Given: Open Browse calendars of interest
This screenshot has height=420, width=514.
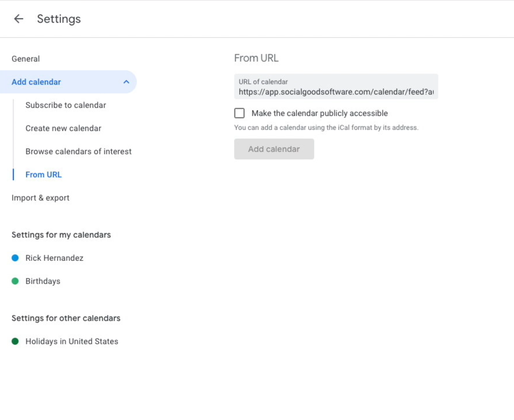Looking at the screenshot, I should tap(78, 151).
